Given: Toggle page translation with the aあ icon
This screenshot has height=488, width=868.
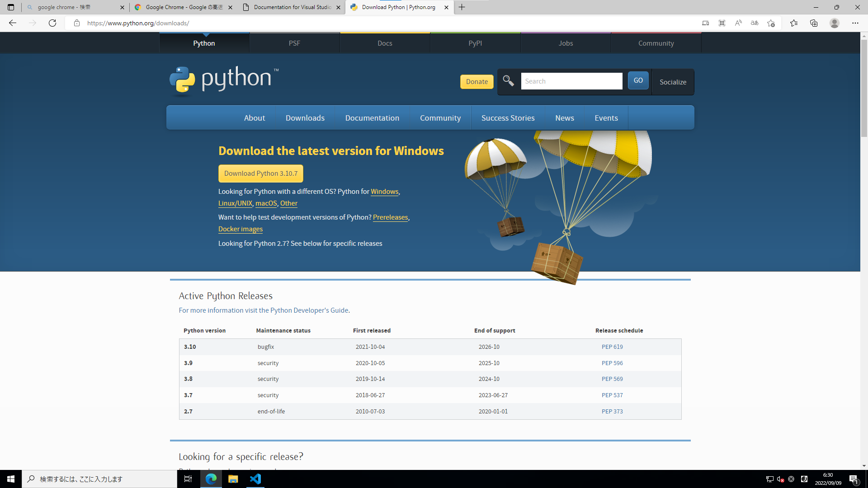Looking at the screenshot, I should pos(754,23).
